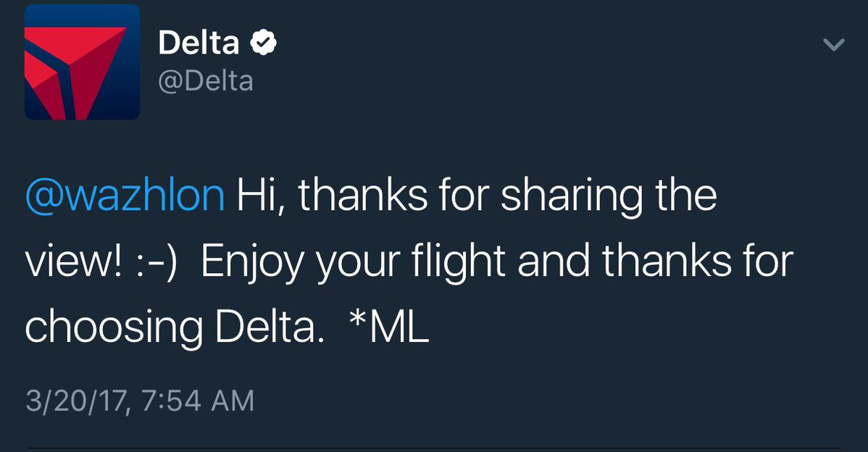This screenshot has width=868, height=452.
Task: Click the phrase "Enjoy your flight"
Action: [352, 262]
